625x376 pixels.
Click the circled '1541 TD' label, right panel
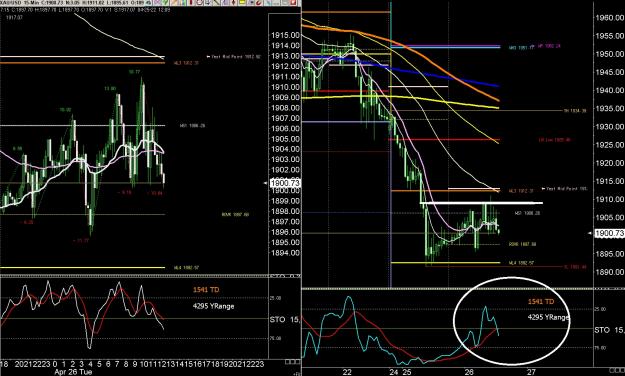(x=541, y=301)
